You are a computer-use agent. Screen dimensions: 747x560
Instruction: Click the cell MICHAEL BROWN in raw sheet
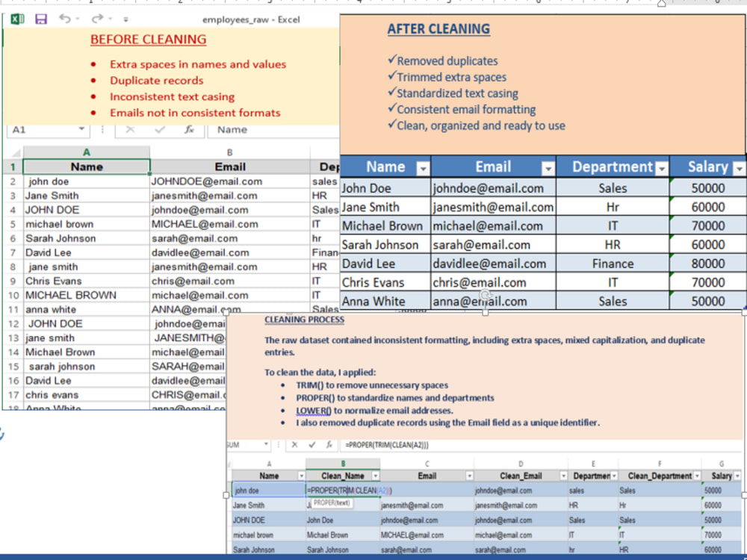coord(86,295)
